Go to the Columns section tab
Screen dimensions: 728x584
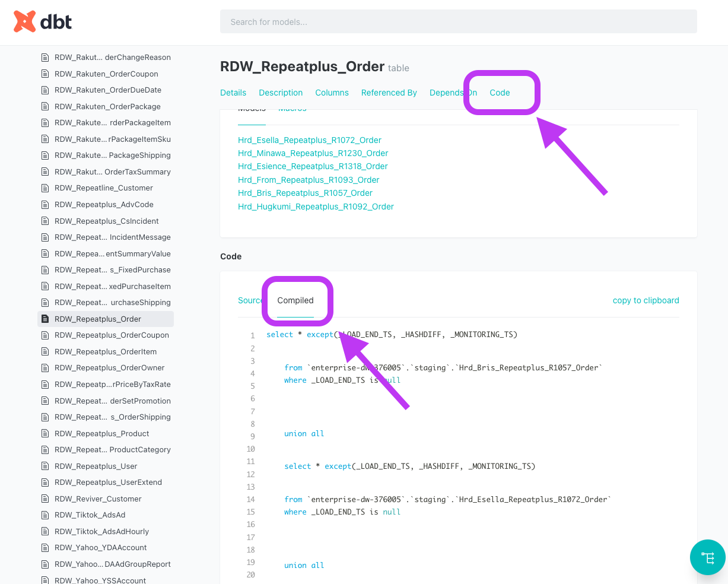(332, 93)
